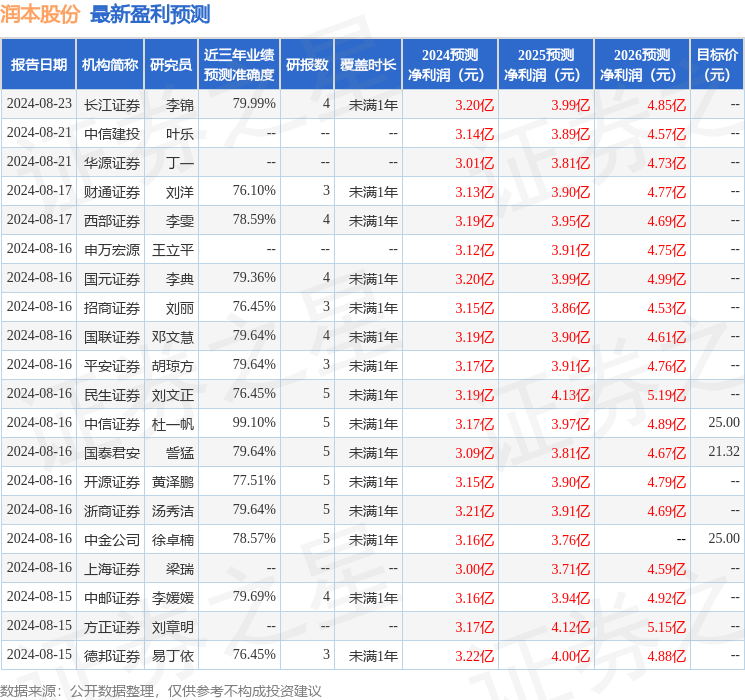
Task: Select the 2025预测净利润 column header
Action: 546,65
